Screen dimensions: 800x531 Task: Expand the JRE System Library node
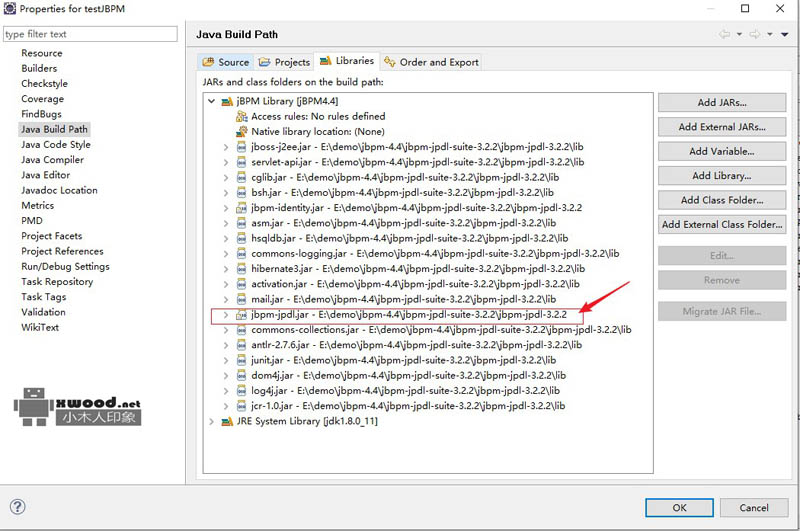pyautogui.click(x=211, y=421)
